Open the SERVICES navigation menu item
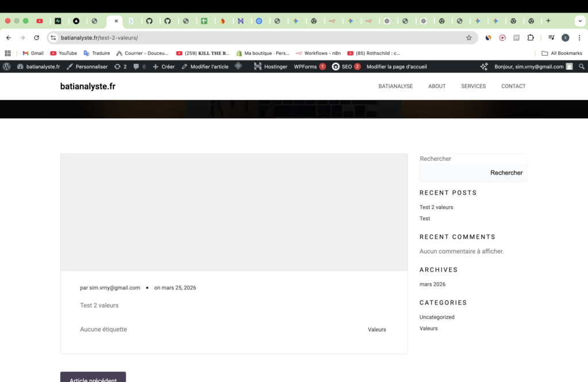 pyautogui.click(x=473, y=86)
